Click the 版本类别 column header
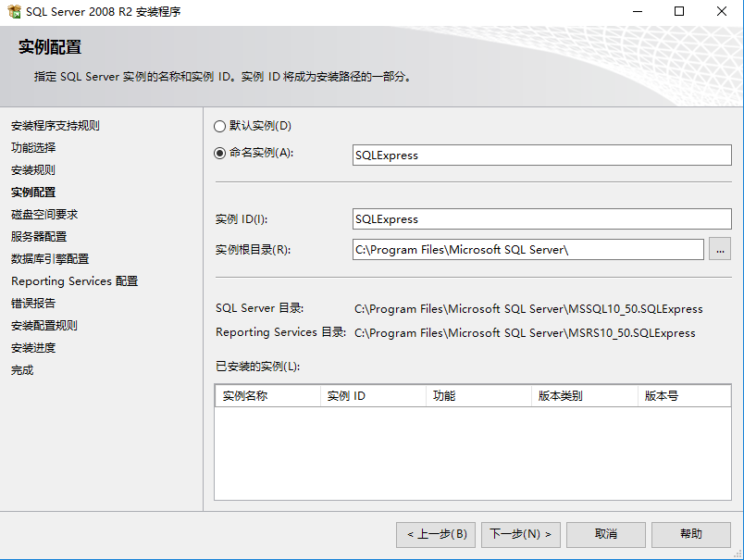Screen dimensions: 744x560 585,396
